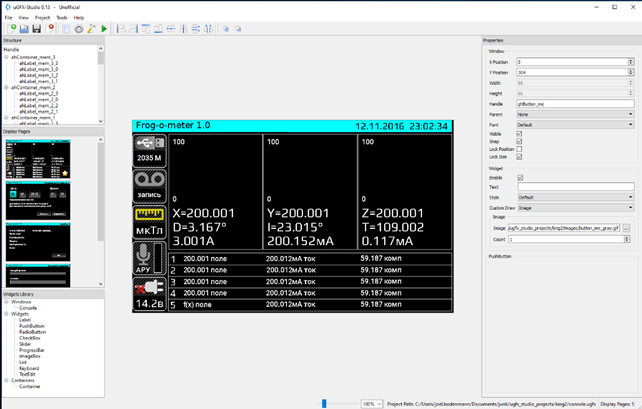Open the Project menu

click(x=42, y=18)
